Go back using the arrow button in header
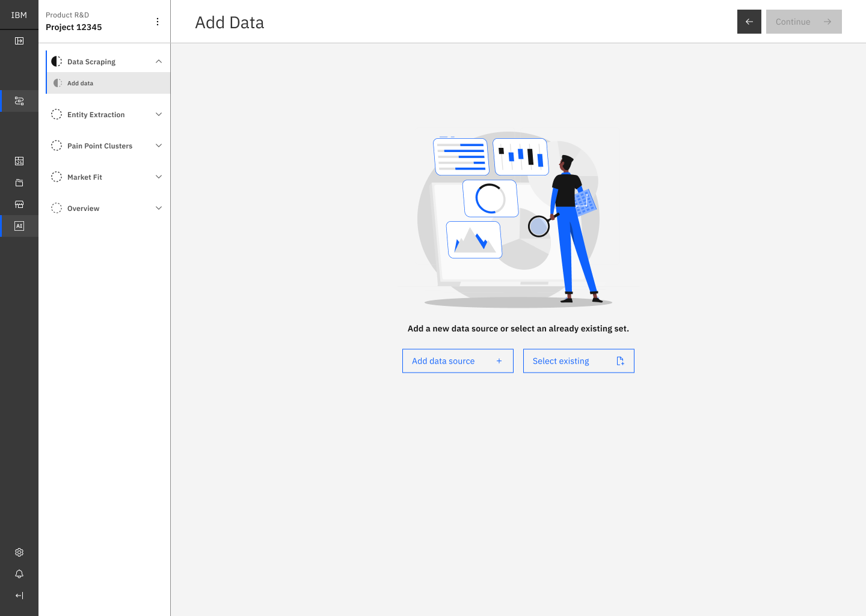This screenshot has height=616, width=866. pyautogui.click(x=749, y=22)
